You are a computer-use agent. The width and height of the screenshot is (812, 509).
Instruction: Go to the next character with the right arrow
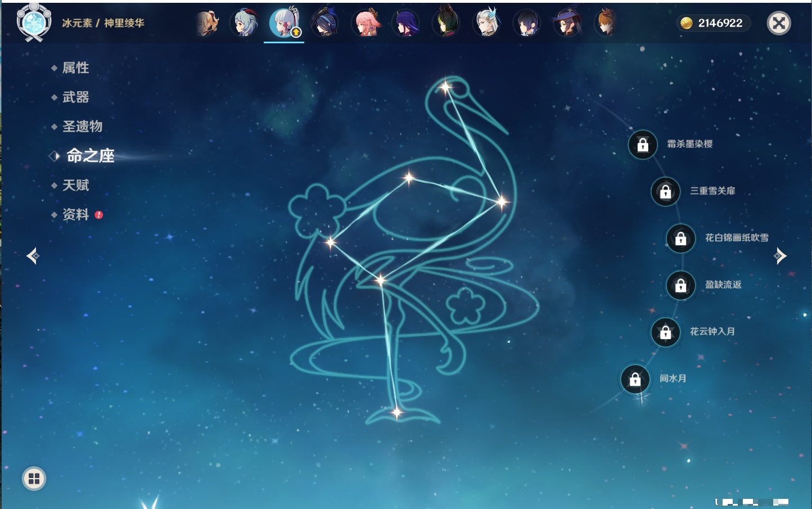tap(780, 256)
